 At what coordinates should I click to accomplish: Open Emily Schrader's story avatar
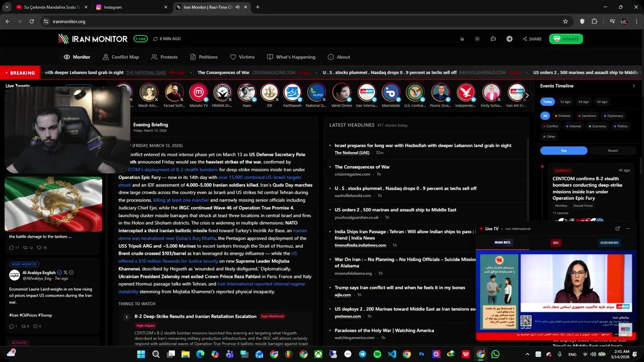point(491,93)
